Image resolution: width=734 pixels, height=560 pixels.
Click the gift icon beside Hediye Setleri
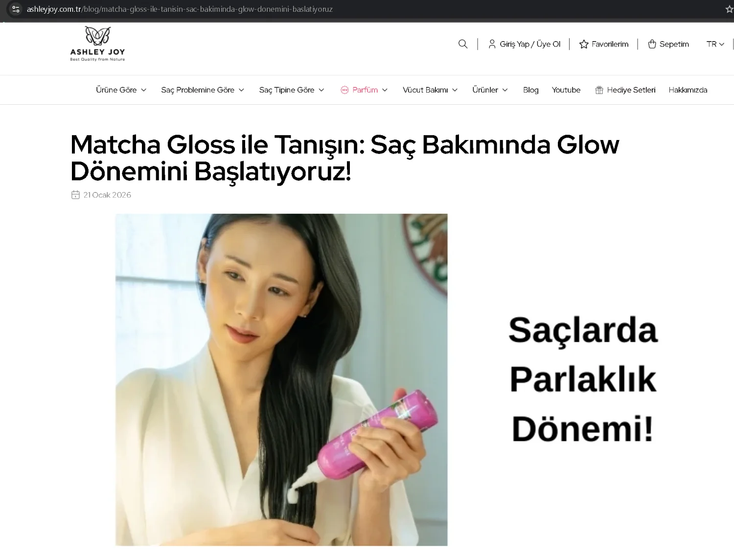pyautogui.click(x=599, y=90)
